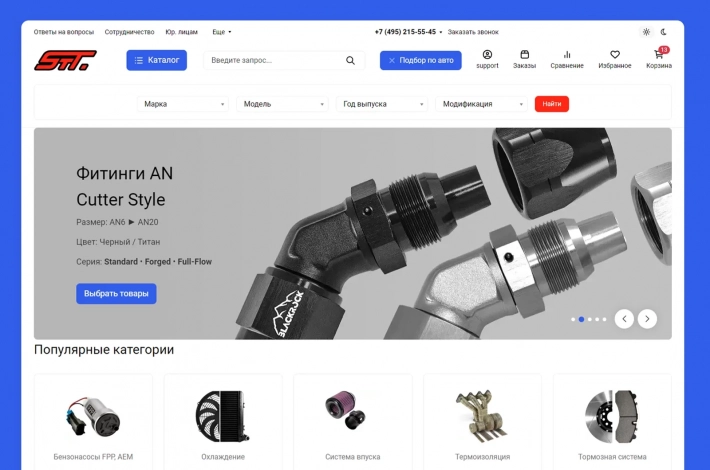This screenshot has height=470, width=710.
Task: Open the Корзина shopping cart
Action: tap(659, 59)
